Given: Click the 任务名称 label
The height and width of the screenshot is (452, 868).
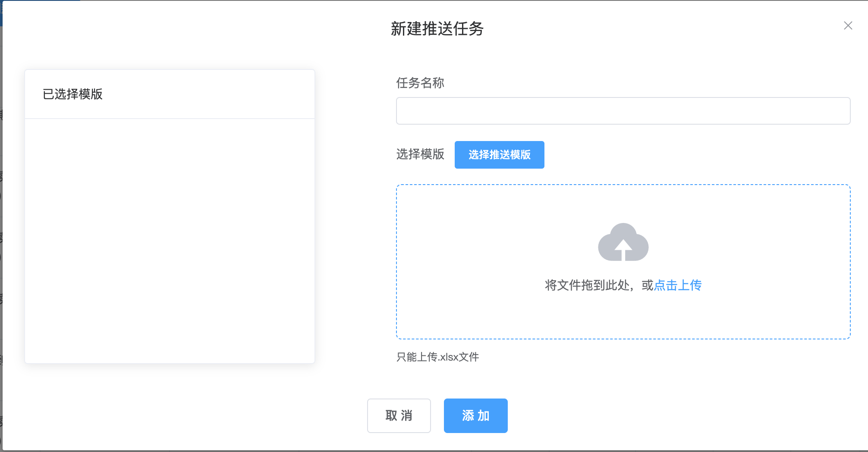Looking at the screenshot, I should [x=420, y=83].
